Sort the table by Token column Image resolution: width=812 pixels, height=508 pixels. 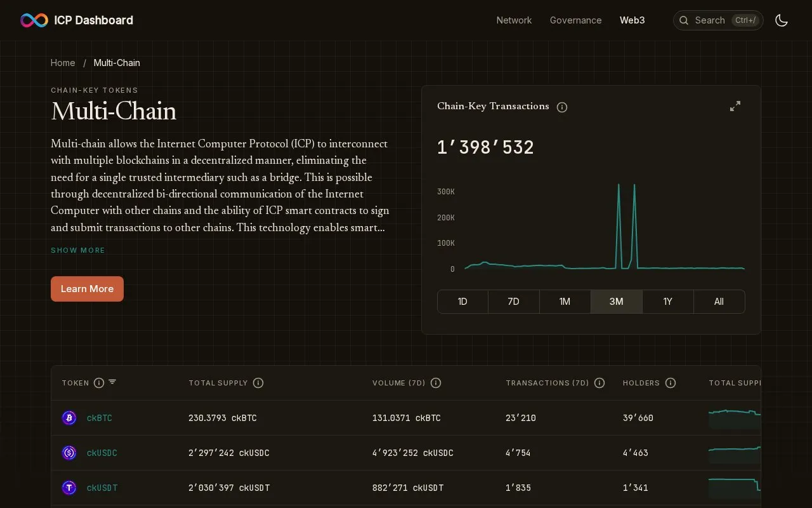112,382
